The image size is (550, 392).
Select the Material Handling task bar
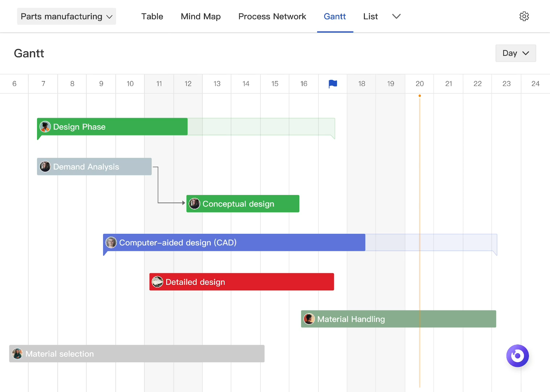398,319
